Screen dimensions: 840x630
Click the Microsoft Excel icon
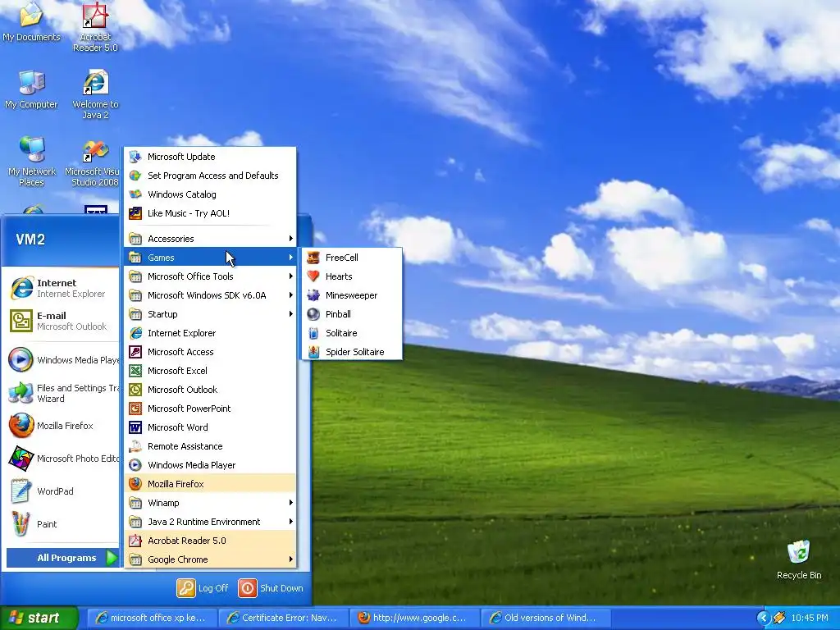pyautogui.click(x=135, y=371)
